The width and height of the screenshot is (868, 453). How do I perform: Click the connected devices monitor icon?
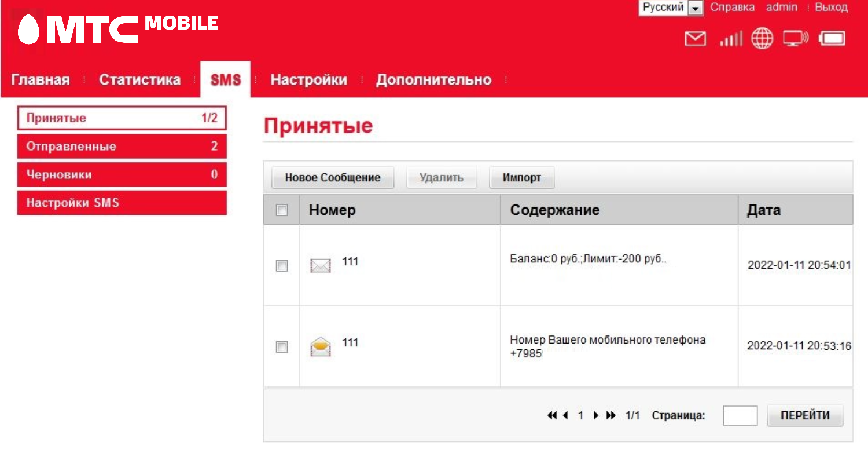coord(796,39)
